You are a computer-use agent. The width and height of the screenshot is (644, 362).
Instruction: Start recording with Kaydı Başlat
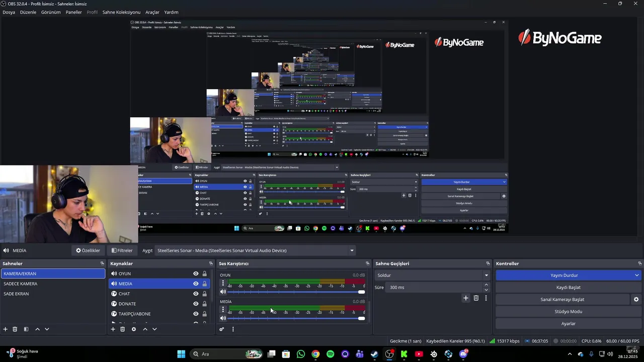tap(569, 288)
